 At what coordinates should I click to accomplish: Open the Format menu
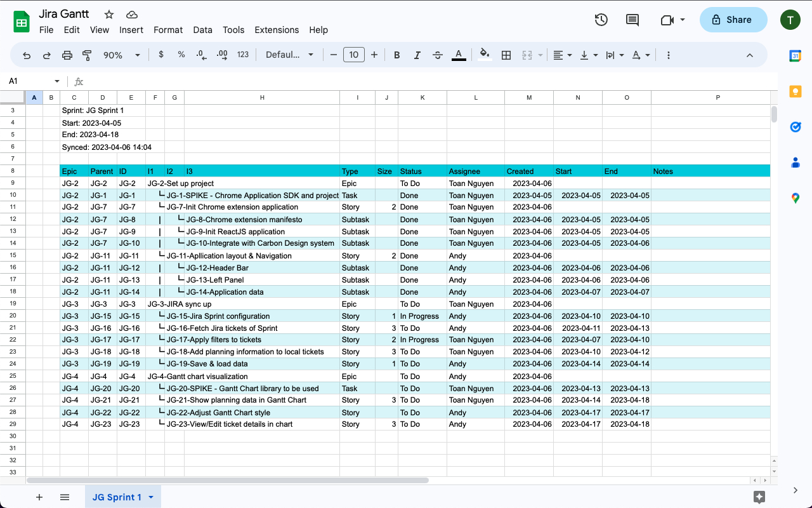pyautogui.click(x=167, y=30)
